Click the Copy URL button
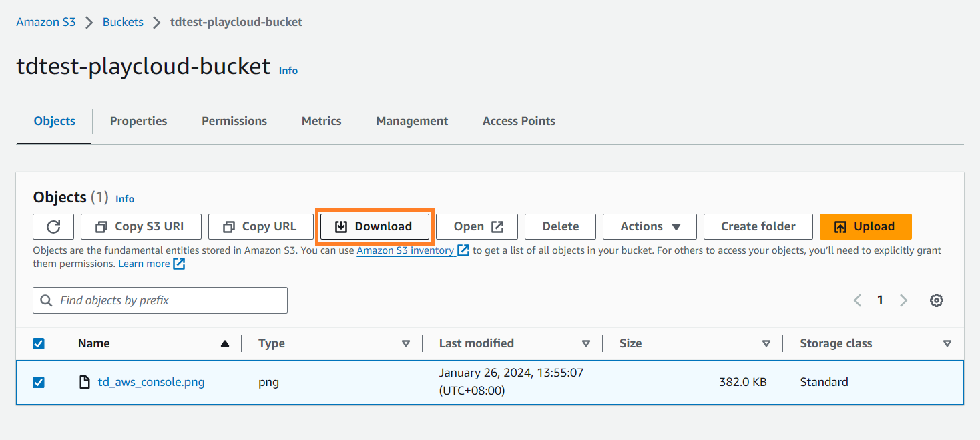The height and width of the screenshot is (440, 980). point(261,226)
